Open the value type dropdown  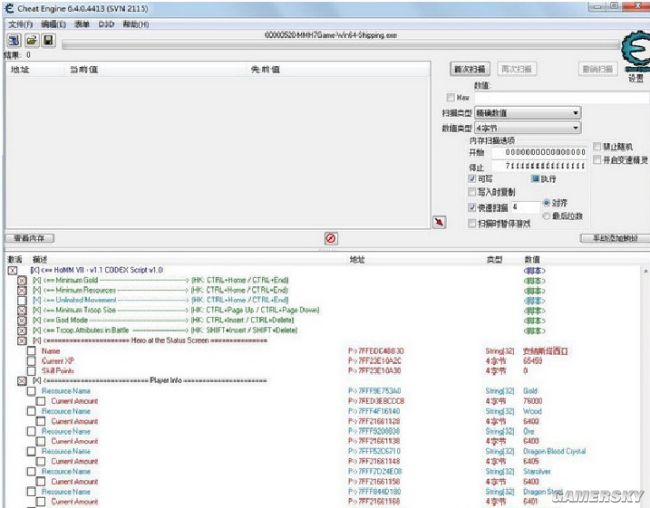(x=528, y=128)
